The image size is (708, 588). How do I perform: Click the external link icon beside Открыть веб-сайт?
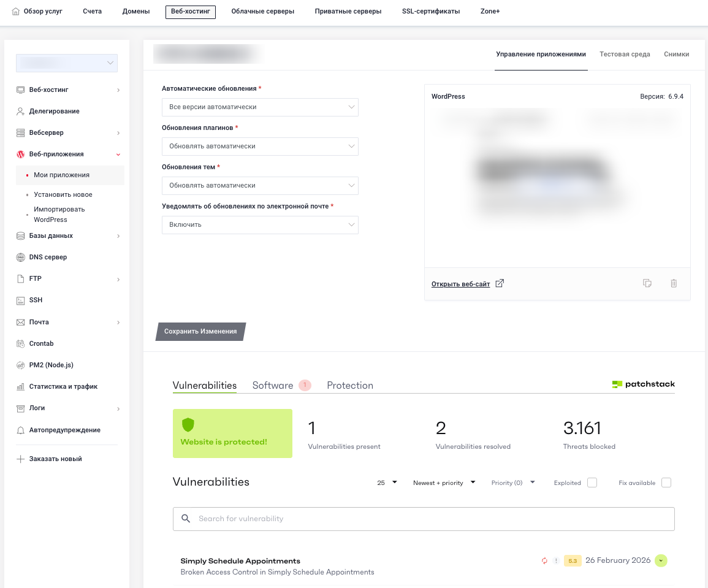[x=500, y=283]
